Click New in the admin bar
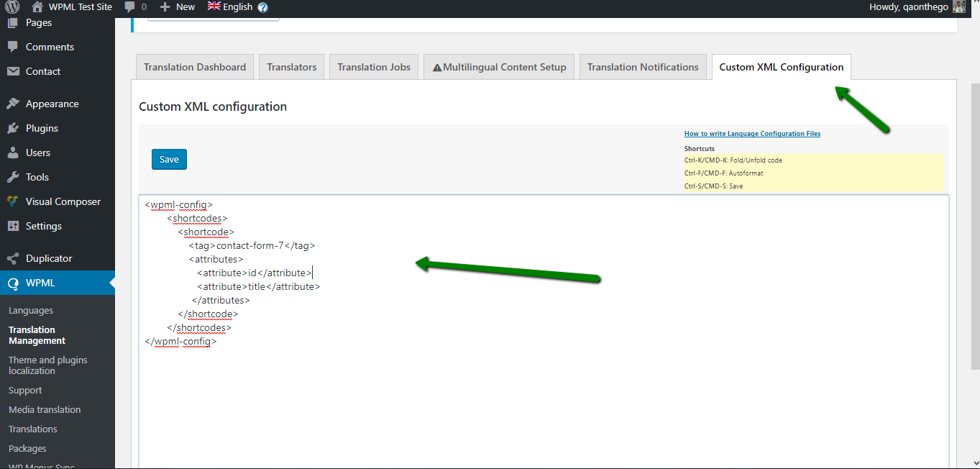 [186, 6]
